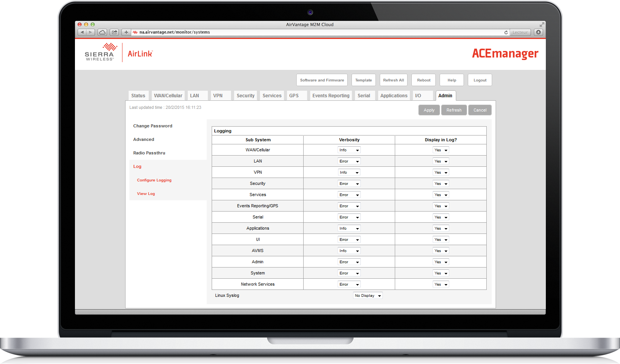Screen dimensions: 620x364
Task: Click the browser back arrow button
Action: (x=82, y=32)
